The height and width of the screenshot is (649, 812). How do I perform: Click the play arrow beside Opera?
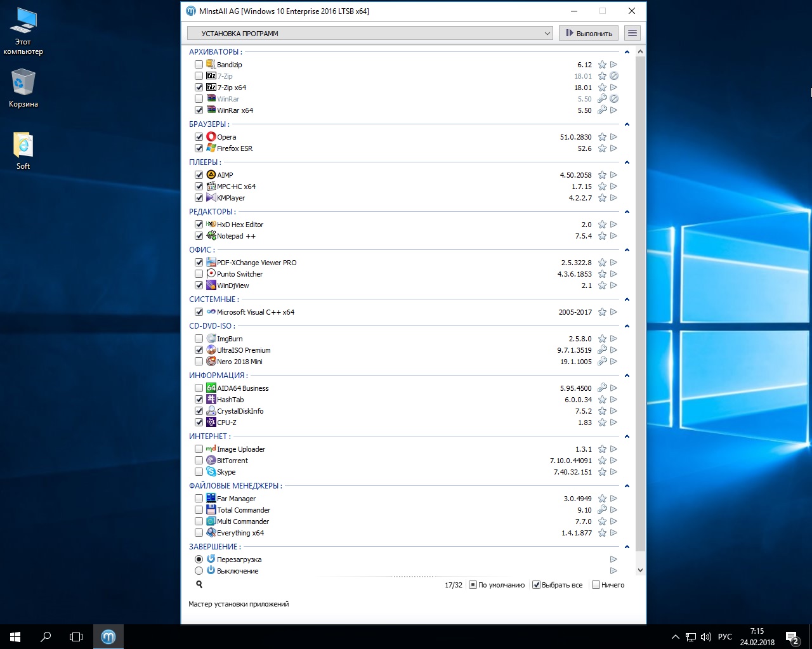coord(613,137)
